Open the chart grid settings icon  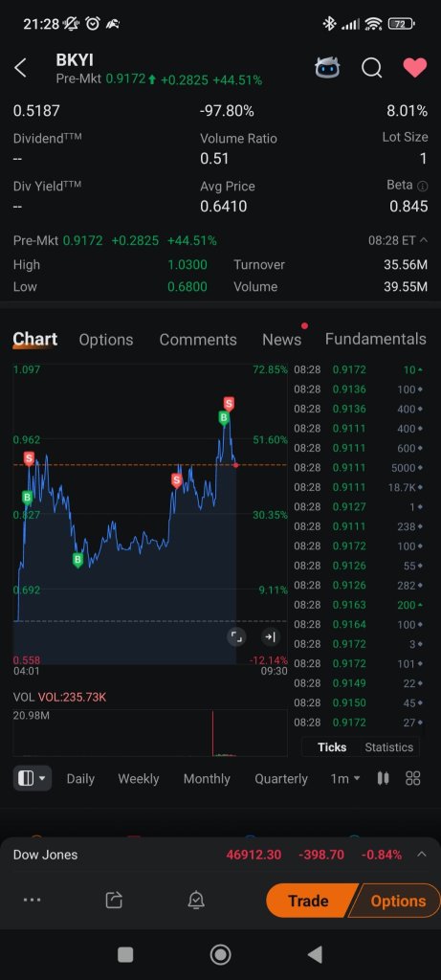click(x=413, y=778)
